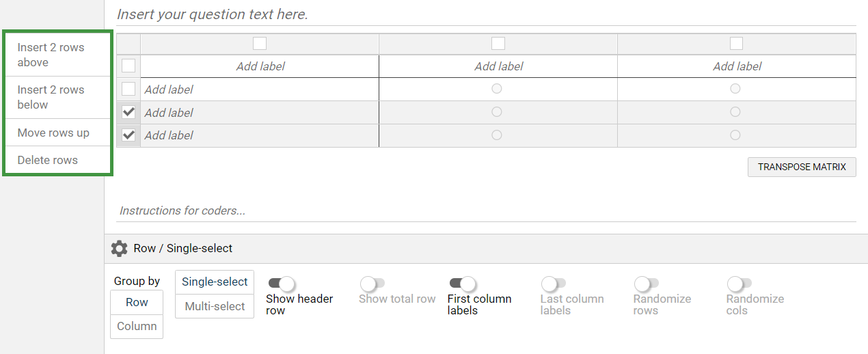Toggle the Show header row switch
Viewport: 868px width, 354px height.
click(280, 283)
